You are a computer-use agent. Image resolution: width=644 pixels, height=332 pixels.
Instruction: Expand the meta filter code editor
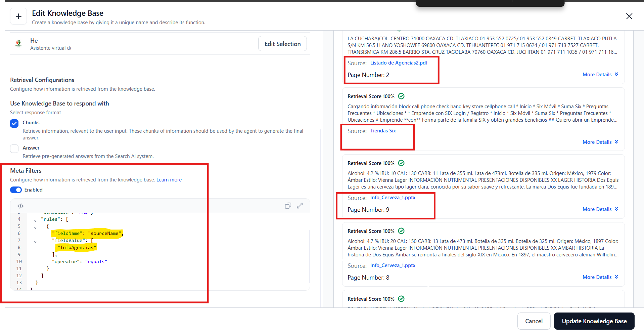(x=300, y=206)
